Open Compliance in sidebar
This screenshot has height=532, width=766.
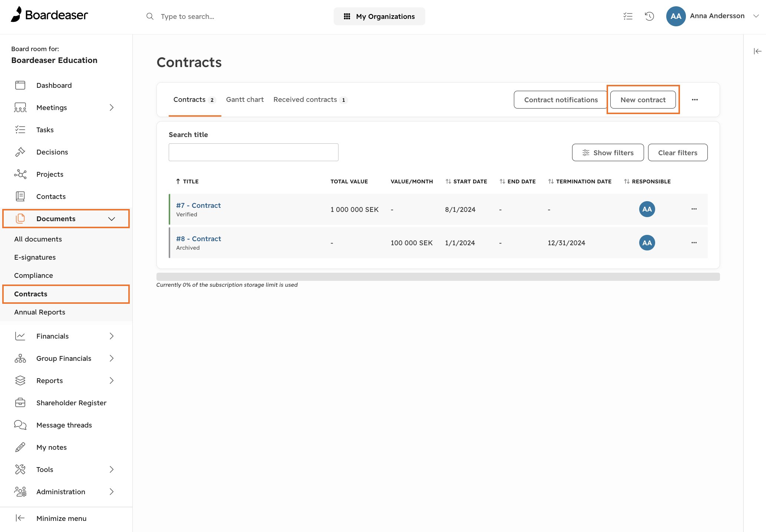[x=33, y=275]
